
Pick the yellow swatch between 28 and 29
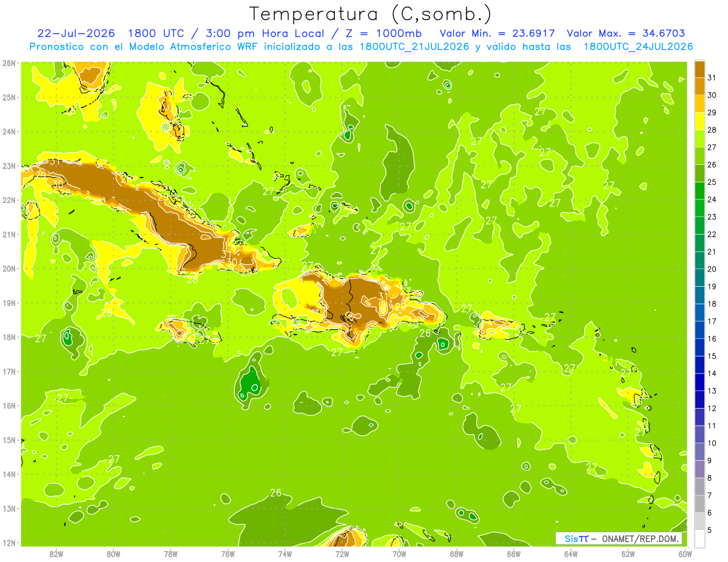click(x=699, y=121)
